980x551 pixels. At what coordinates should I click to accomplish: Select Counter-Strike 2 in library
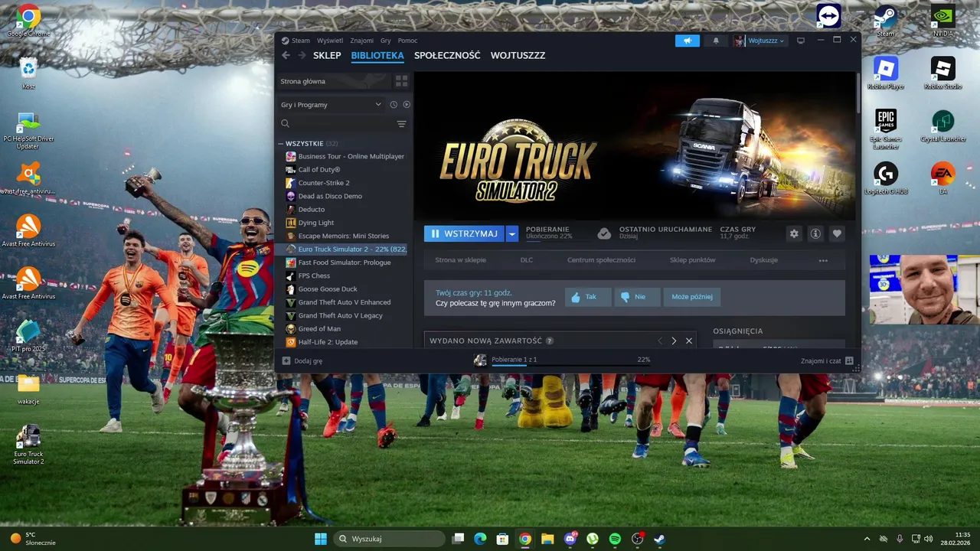345,183
